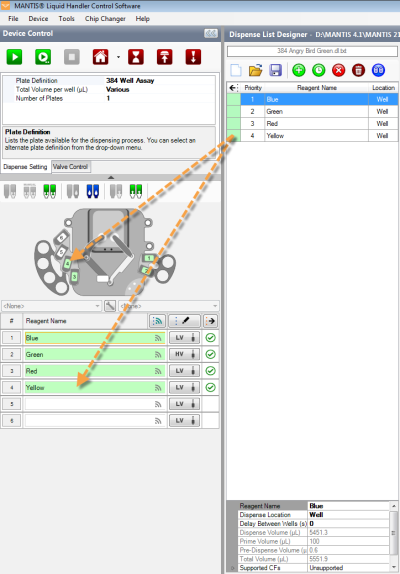Switch to the Valve Control tab
The width and height of the screenshot is (400, 574).
(71, 167)
